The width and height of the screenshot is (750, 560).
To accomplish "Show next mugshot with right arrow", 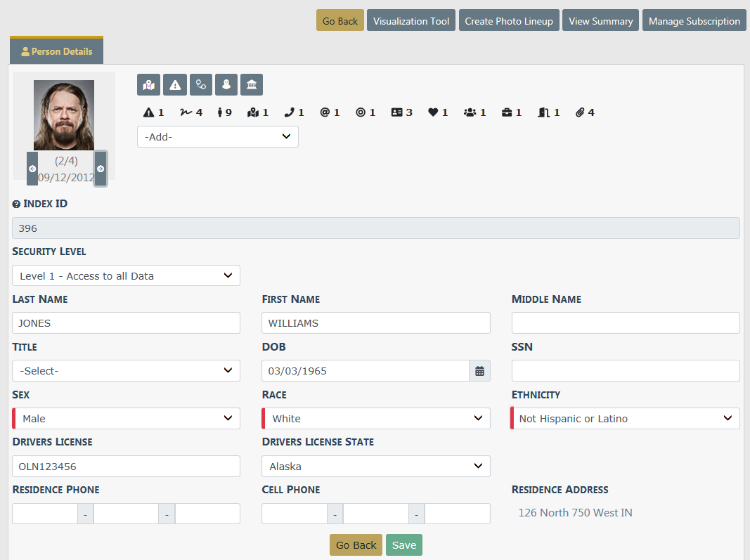I will (101, 169).
